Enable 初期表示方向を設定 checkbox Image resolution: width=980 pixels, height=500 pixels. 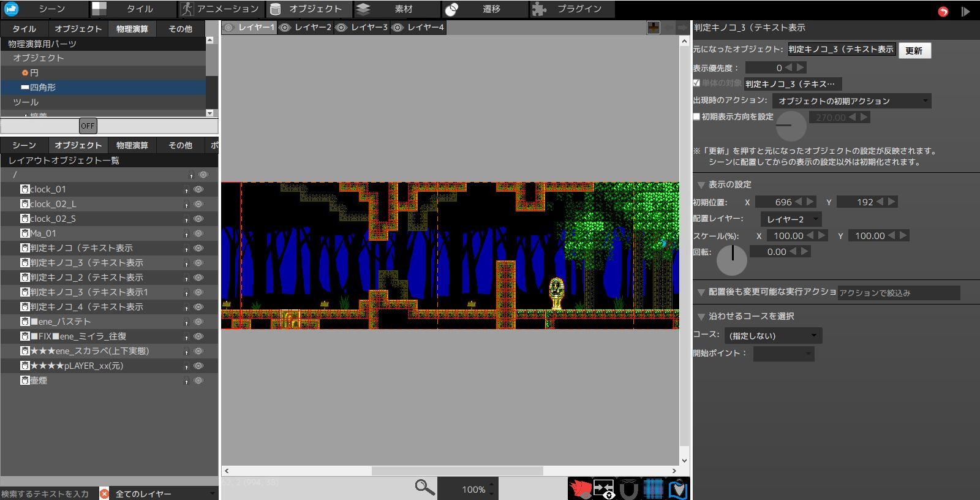coord(696,116)
